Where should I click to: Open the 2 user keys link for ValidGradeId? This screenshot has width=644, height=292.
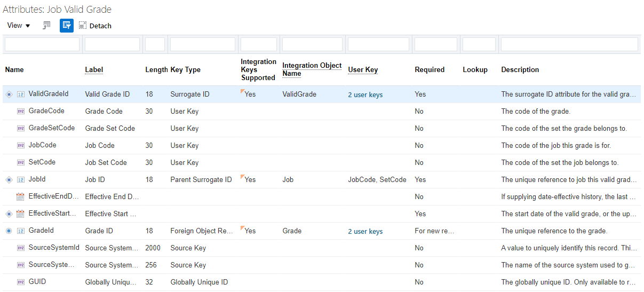coord(365,94)
